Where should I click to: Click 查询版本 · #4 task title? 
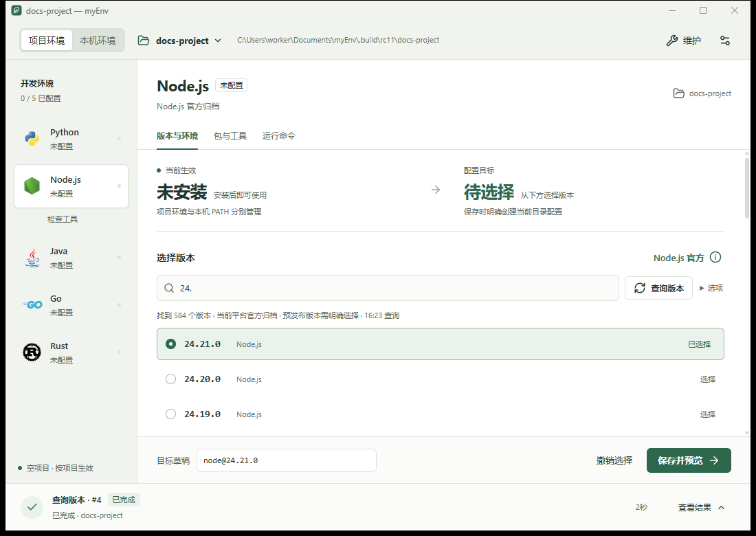click(77, 500)
